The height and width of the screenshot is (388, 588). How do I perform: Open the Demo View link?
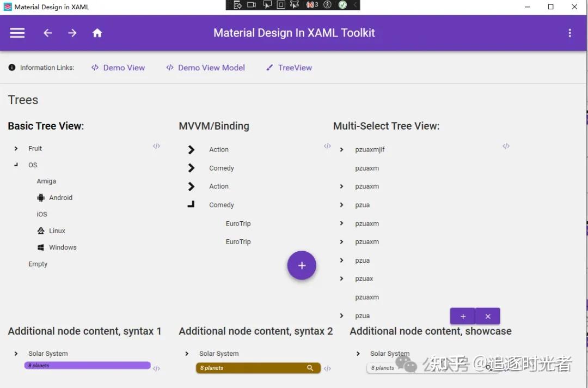point(124,67)
